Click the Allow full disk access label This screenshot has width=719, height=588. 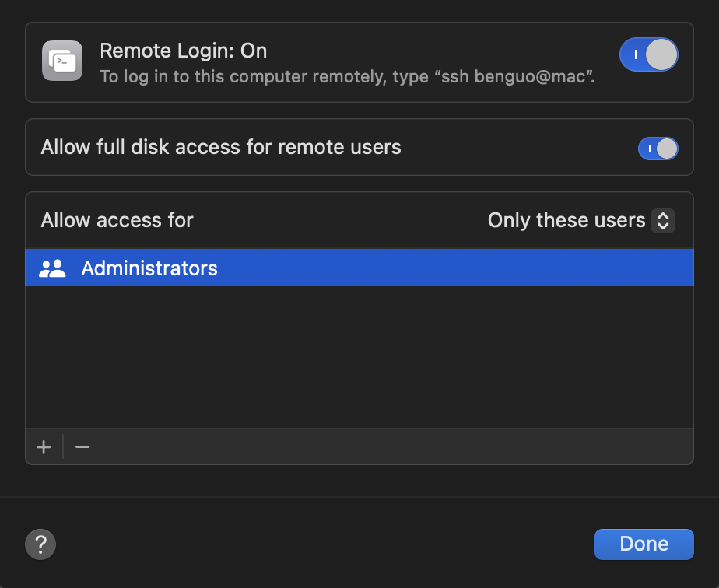(221, 147)
